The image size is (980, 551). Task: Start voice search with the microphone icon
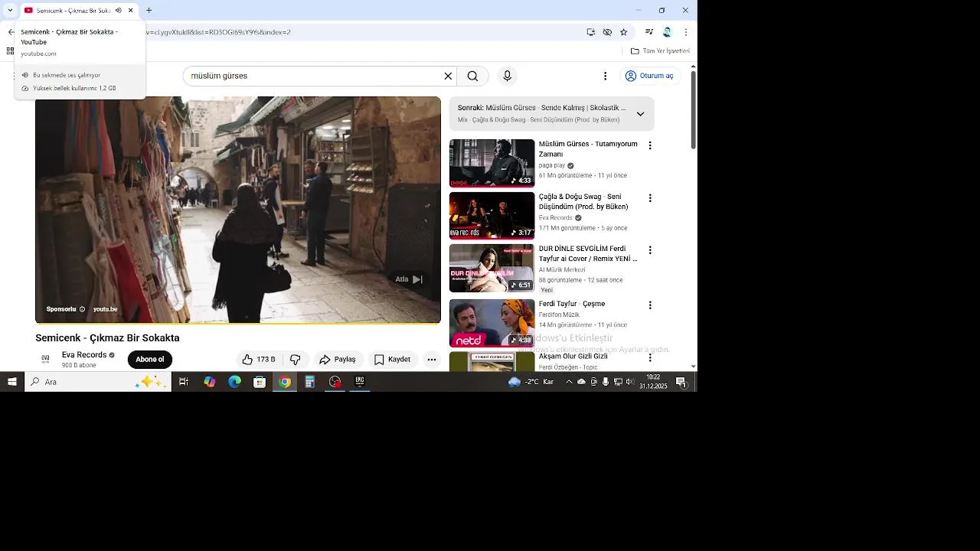pyautogui.click(x=507, y=76)
